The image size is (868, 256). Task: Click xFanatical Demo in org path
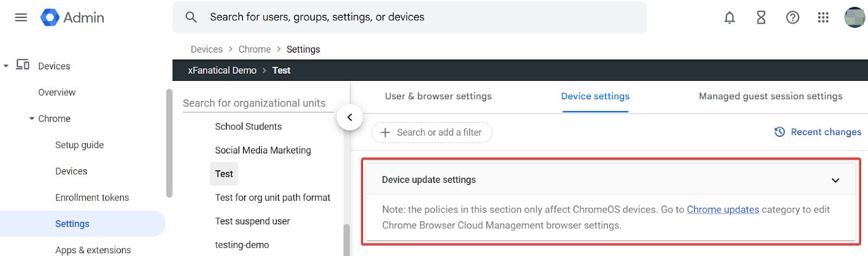point(222,70)
